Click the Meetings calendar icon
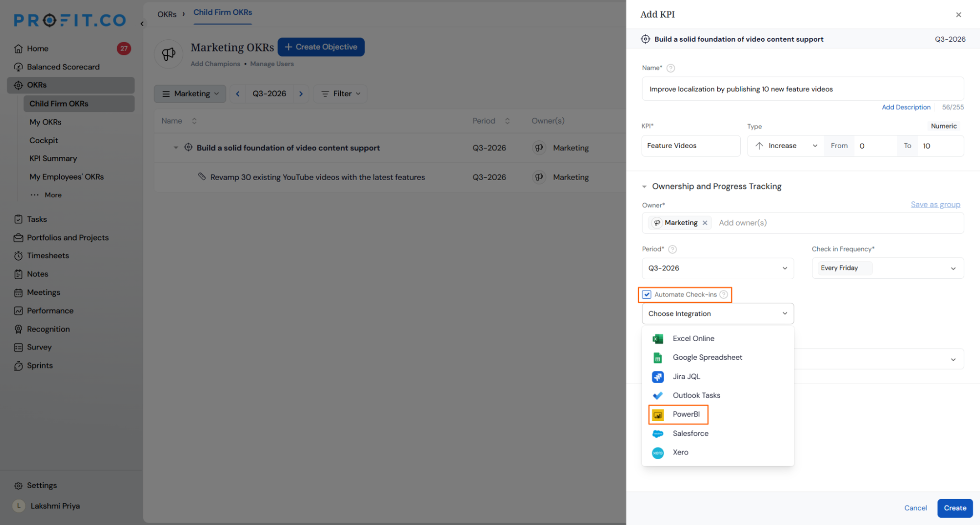Image resolution: width=980 pixels, height=525 pixels. click(x=19, y=292)
